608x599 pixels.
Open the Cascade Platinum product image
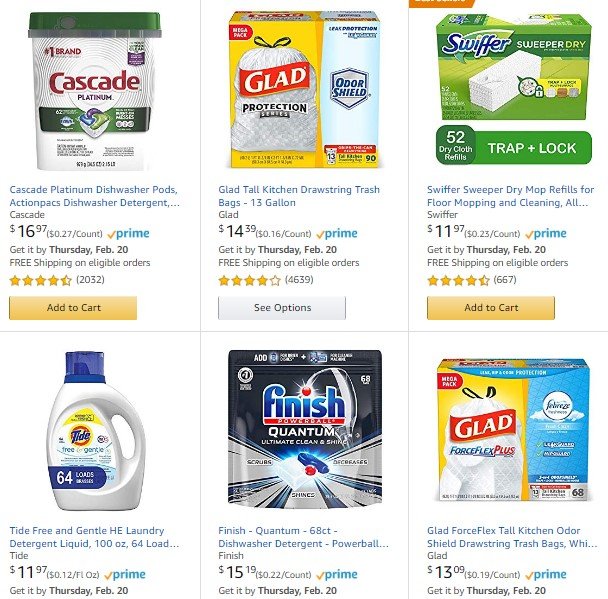coord(95,91)
